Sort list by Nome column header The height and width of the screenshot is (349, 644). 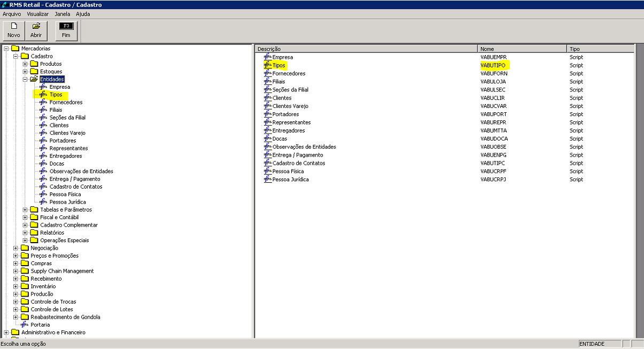522,49
